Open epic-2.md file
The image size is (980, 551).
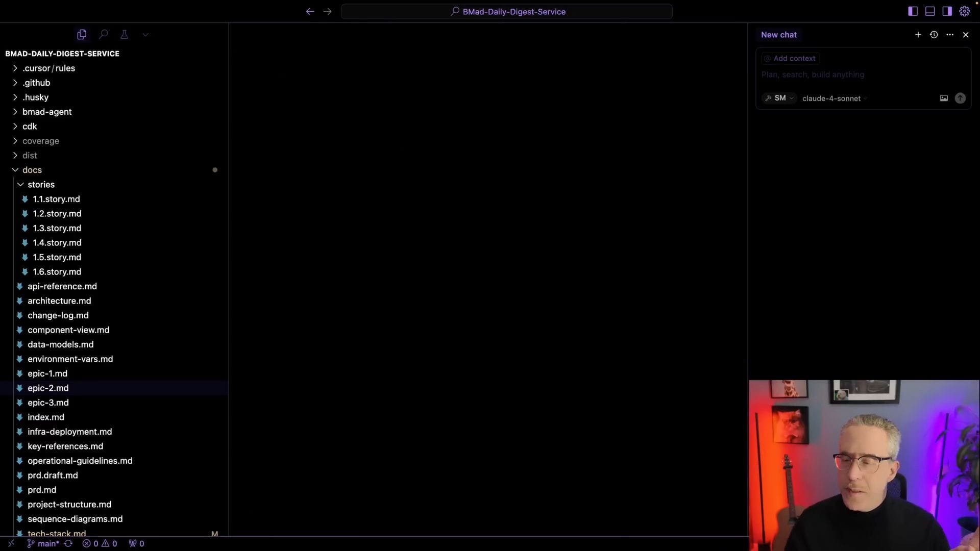[48, 388]
